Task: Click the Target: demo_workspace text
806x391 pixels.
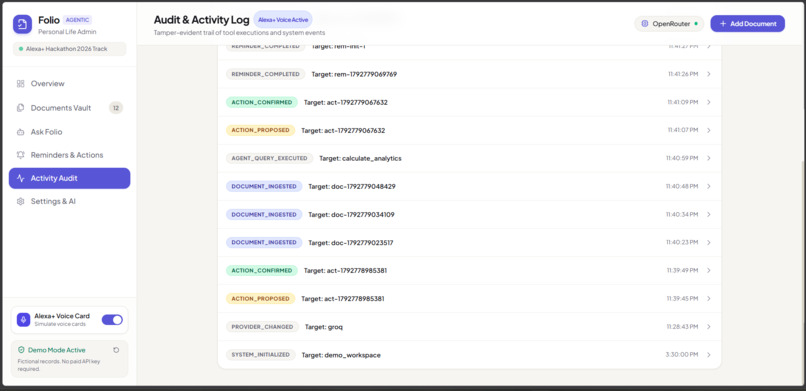Action: point(341,355)
